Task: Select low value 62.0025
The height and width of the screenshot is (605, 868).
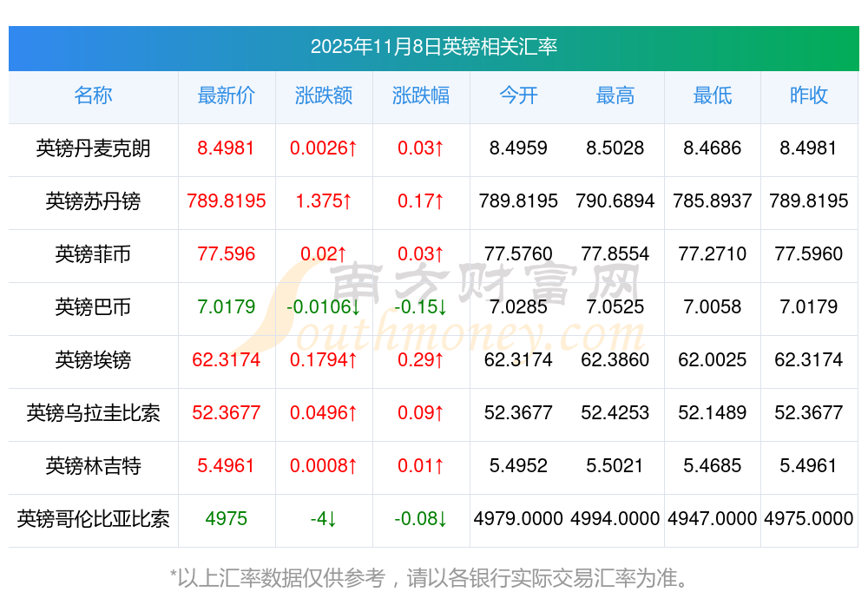Action: pyautogui.click(x=713, y=359)
